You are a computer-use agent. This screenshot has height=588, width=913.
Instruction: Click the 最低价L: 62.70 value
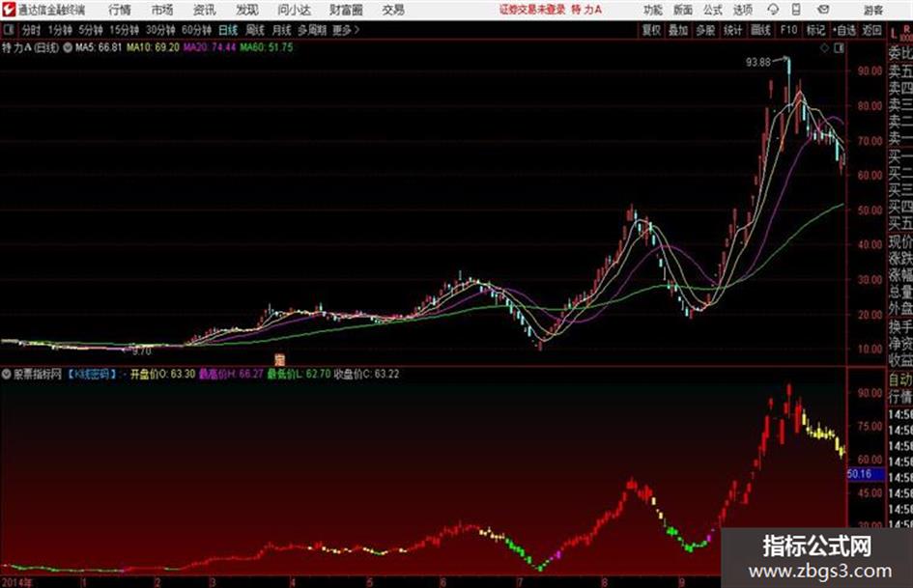point(299,375)
